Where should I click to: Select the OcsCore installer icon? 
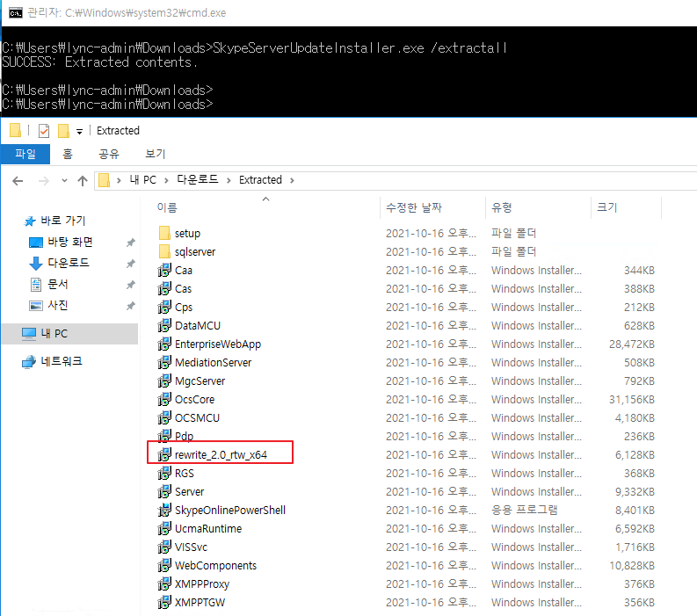pos(164,399)
